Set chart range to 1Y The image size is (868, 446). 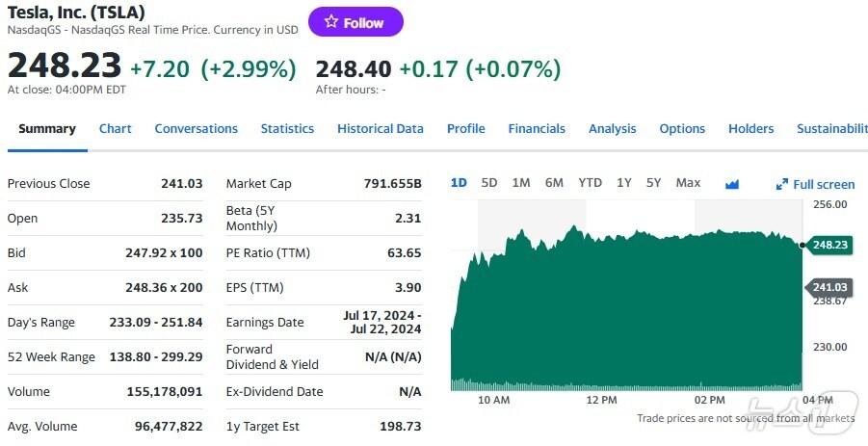tap(623, 183)
